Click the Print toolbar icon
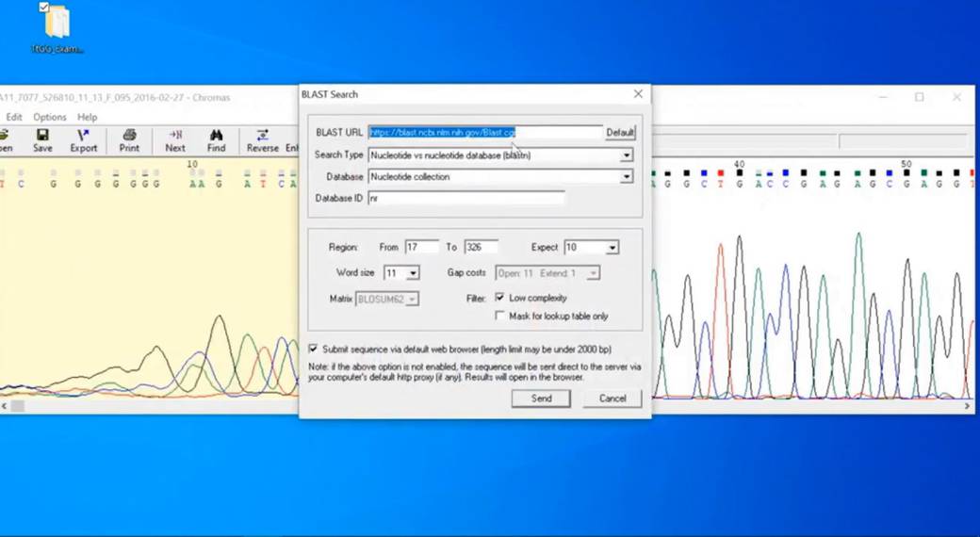980x537 pixels. [x=129, y=140]
